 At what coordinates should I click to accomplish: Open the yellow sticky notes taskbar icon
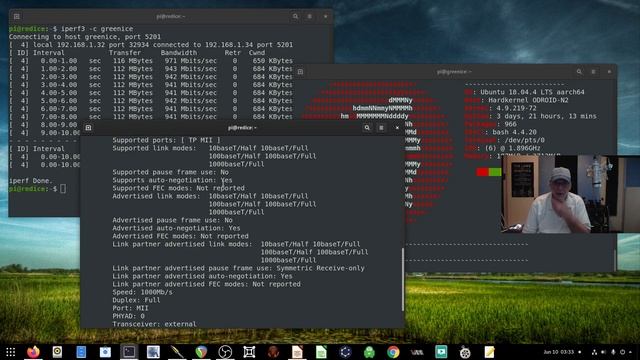tap(489, 352)
